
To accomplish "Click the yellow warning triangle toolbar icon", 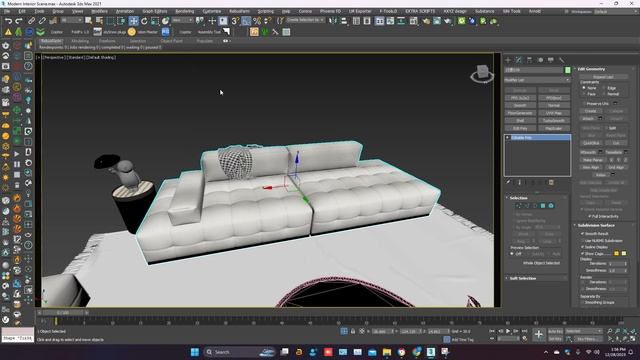I will 8,31.
